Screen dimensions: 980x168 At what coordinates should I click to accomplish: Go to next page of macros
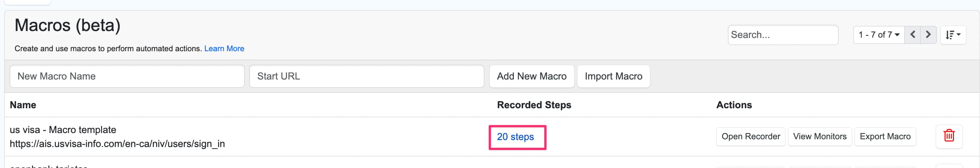[x=928, y=35]
